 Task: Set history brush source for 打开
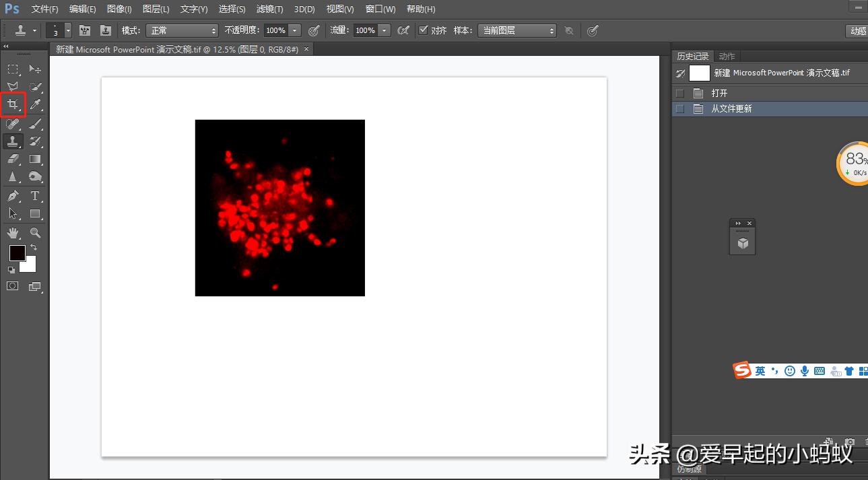(x=680, y=93)
